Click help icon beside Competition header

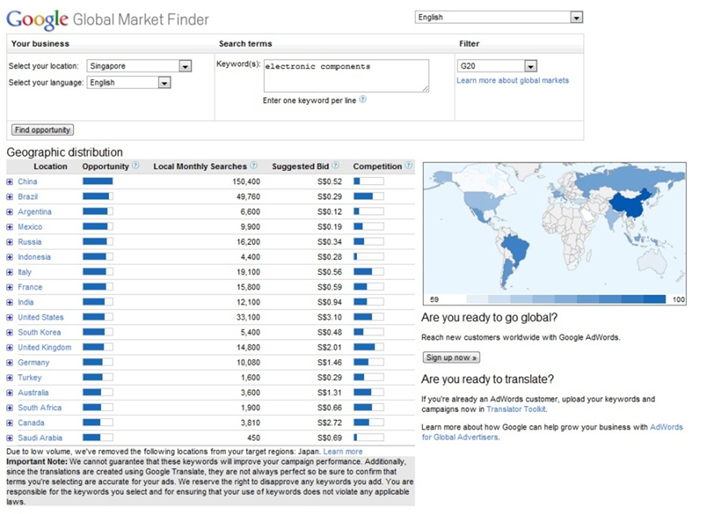[407, 166]
